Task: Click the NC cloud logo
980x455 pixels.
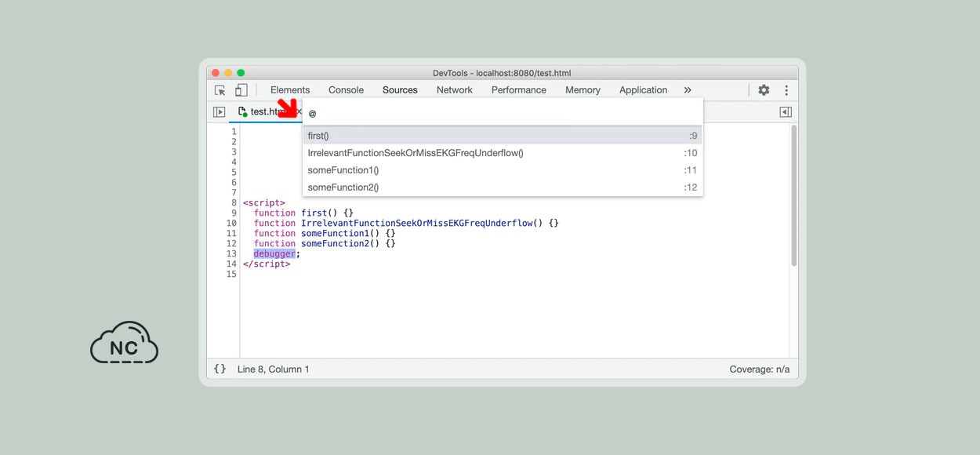Action: pyautogui.click(x=124, y=343)
